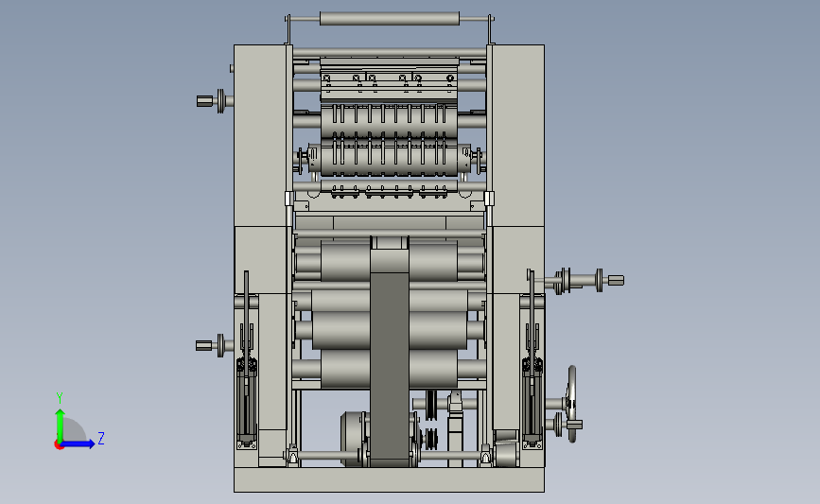Image resolution: width=820 pixels, height=504 pixels.
Task: Select the left pneumatic cylinder
Action: tap(246, 403)
